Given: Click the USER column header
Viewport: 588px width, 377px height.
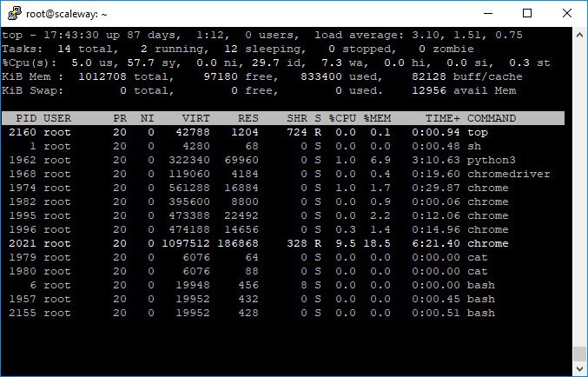Looking at the screenshot, I should click(x=57, y=118).
